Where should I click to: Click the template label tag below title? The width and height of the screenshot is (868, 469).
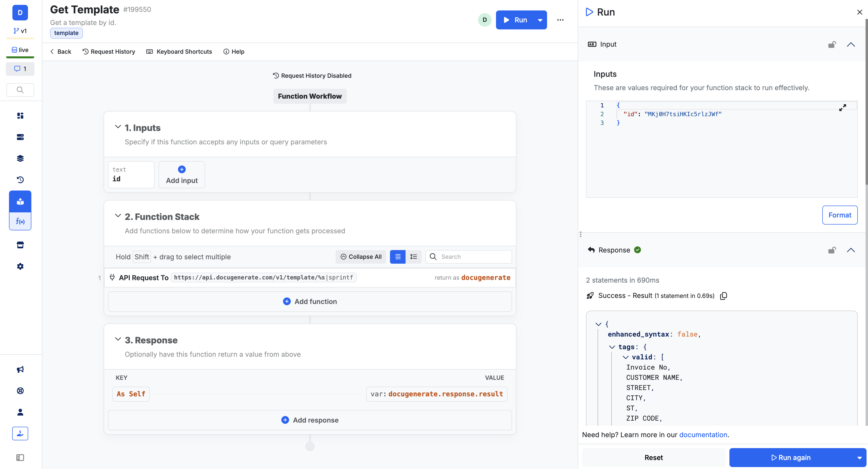point(66,33)
